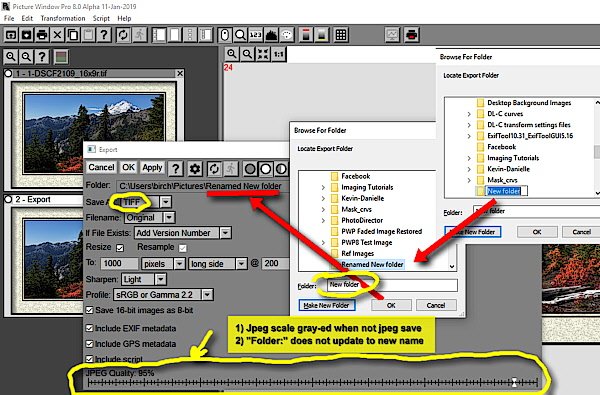Click the 1-DSCF2109 mountain image thumbnail
The image size is (600, 395).
click(94, 134)
